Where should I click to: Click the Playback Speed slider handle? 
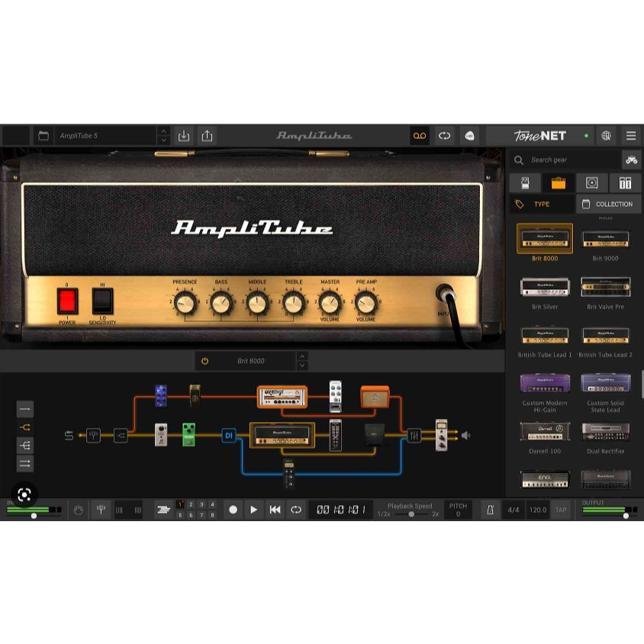411,514
